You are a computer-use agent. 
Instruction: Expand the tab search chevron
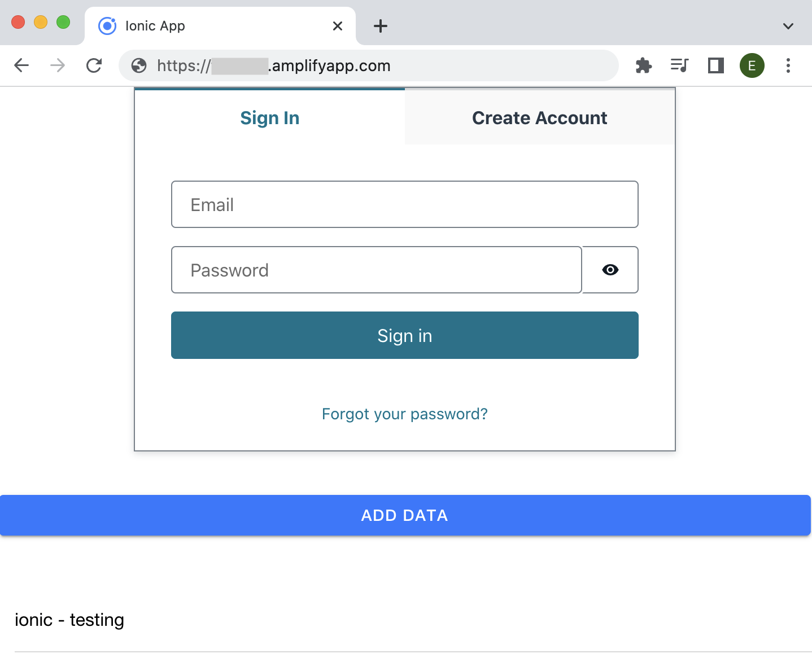coord(788,26)
